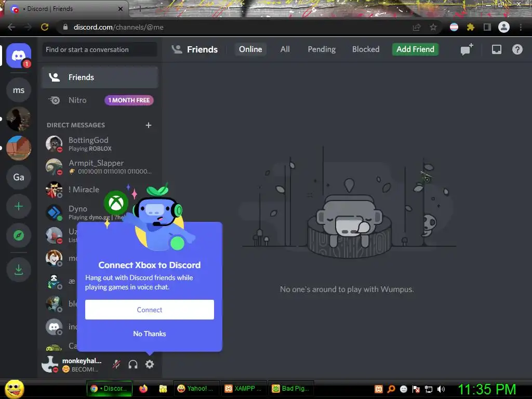
Task: Click the monkeyhal user avatar
Action: point(50,364)
